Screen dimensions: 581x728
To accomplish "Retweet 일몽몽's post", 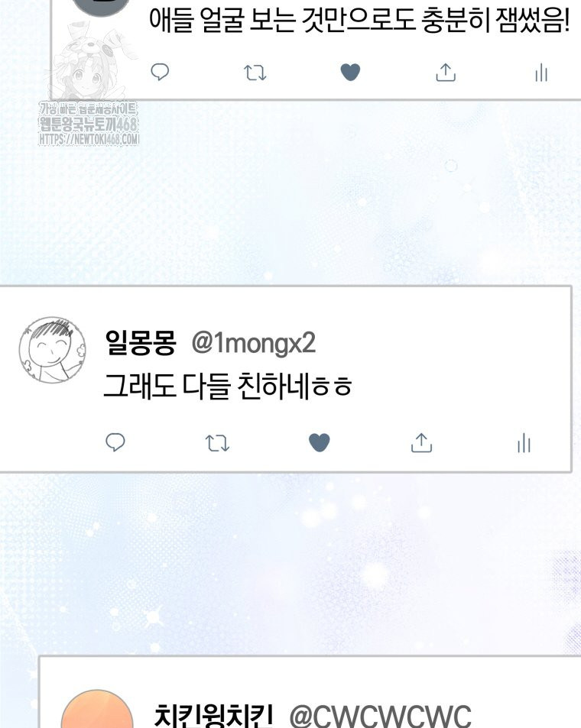I will (x=218, y=443).
